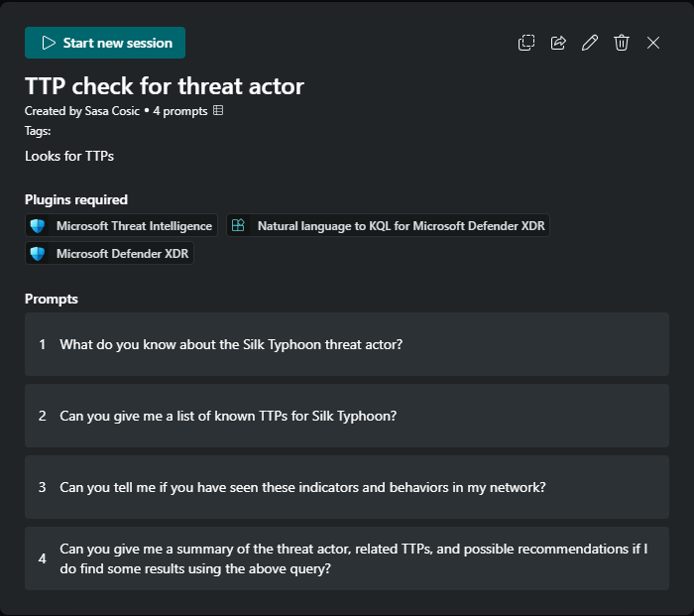Click the play icon in Start new session
Image resolution: width=694 pixels, height=616 pixels.
tap(49, 43)
